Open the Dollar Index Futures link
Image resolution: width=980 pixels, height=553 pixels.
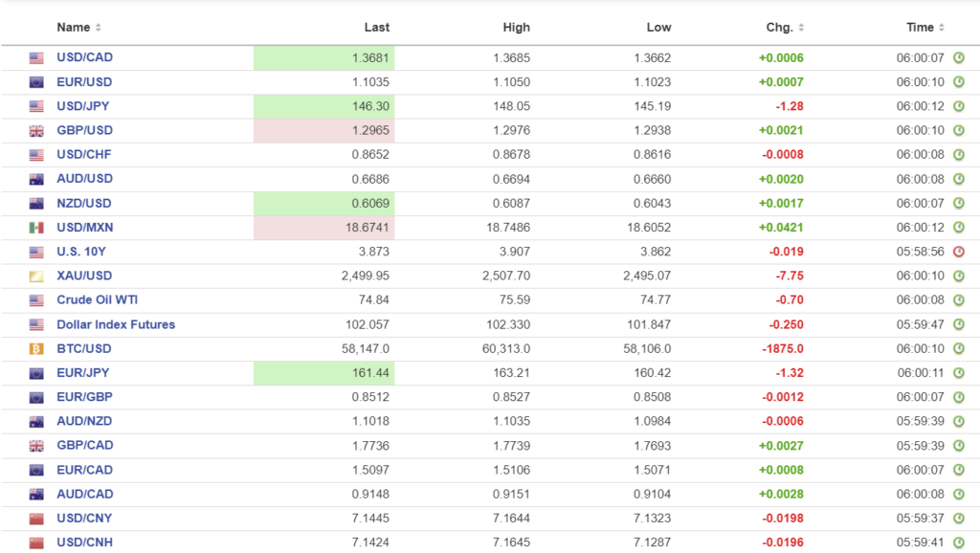pyautogui.click(x=116, y=324)
